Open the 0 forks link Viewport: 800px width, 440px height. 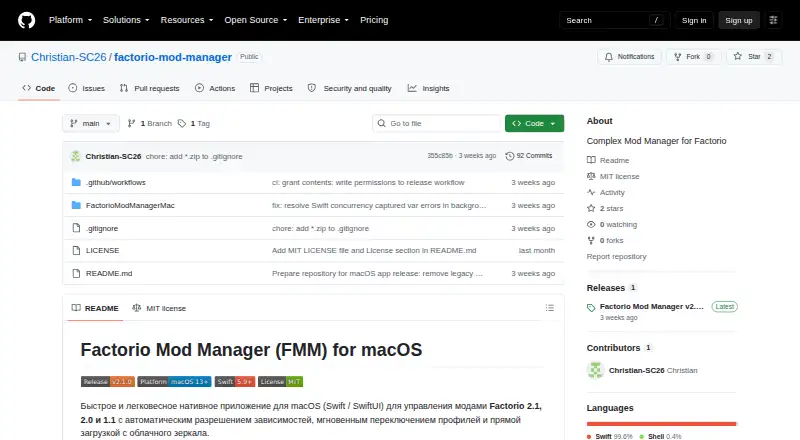(x=605, y=240)
